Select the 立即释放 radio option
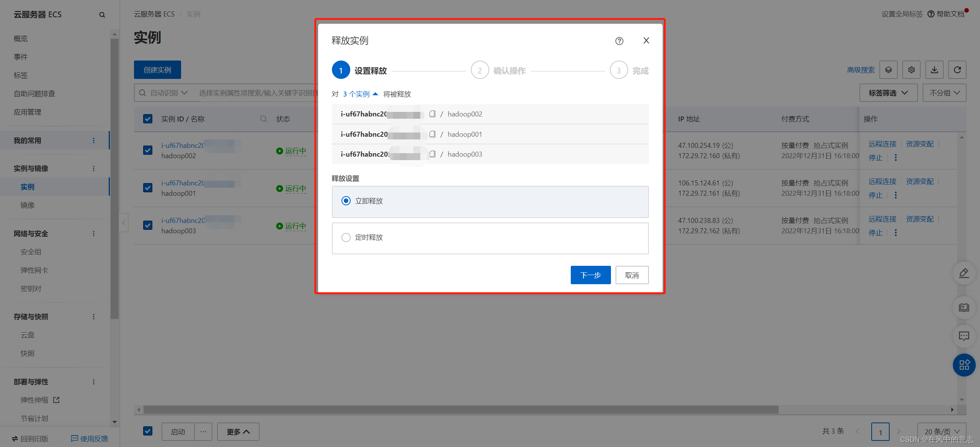The image size is (980, 447). coord(346,201)
